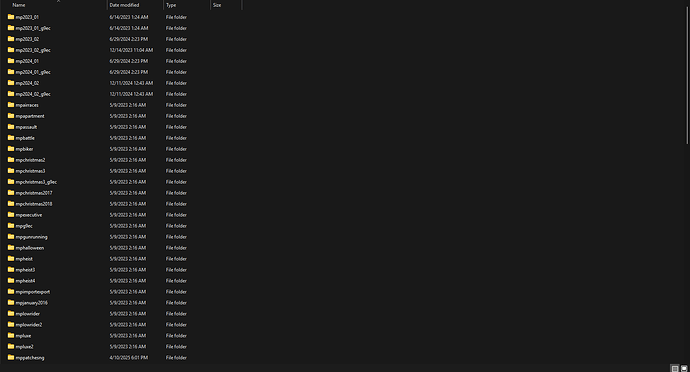Select the folder named mpg9ec

coord(24,226)
